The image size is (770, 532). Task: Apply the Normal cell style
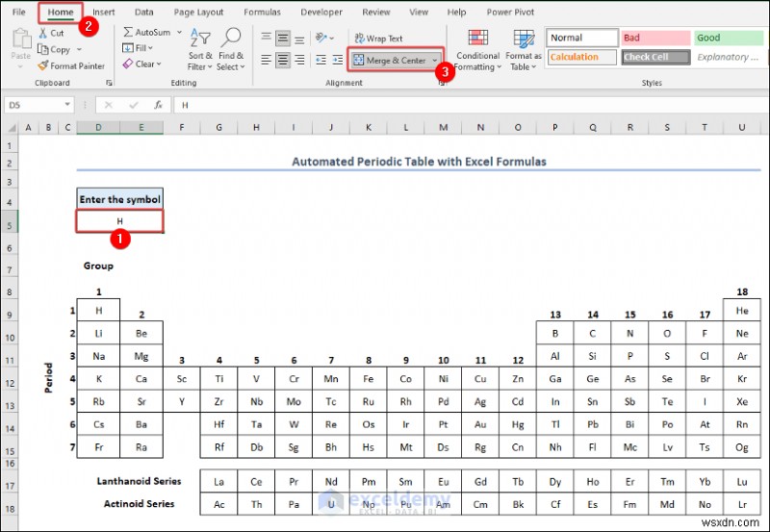[582, 38]
